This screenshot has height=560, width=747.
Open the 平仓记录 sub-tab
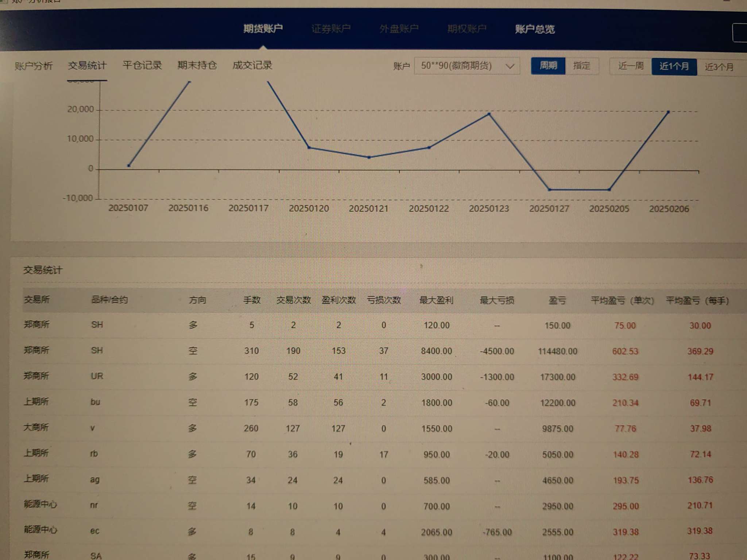pos(142,65)
